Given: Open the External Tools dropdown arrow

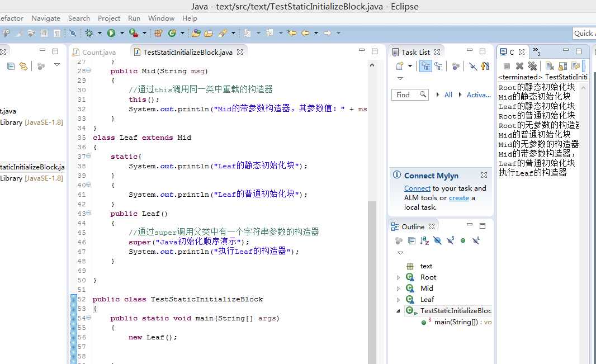Looking at the screenshot, I should pos(144,33).
